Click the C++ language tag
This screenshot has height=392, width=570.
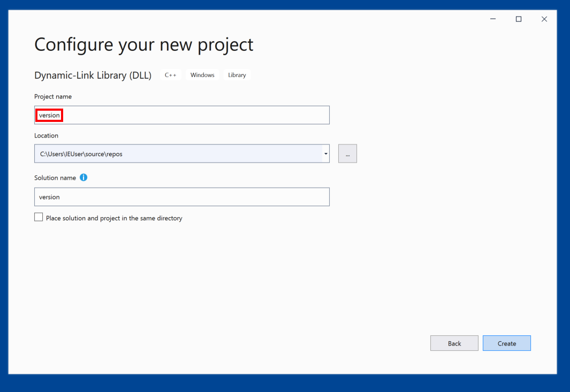point(170,75)
